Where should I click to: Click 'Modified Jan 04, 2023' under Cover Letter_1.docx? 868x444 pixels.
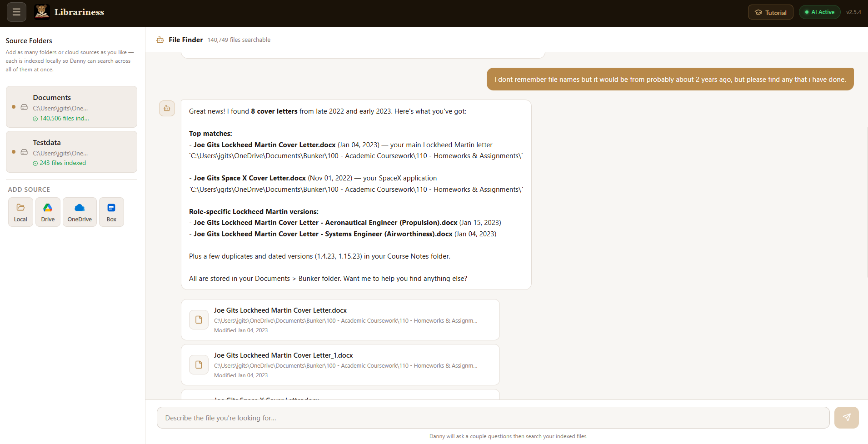[241, 375]
